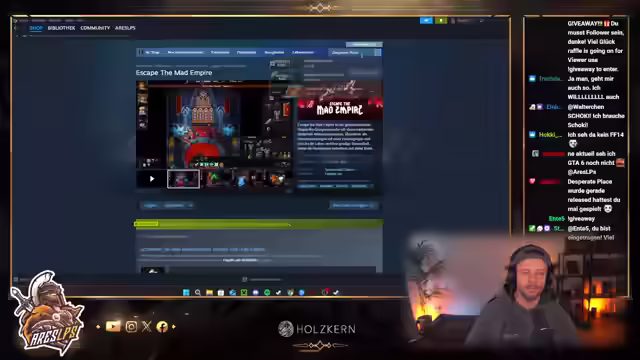640x360 pixels.
Task: Open File Explorer folder icon on taskbar
Action: tap(209, 292)
